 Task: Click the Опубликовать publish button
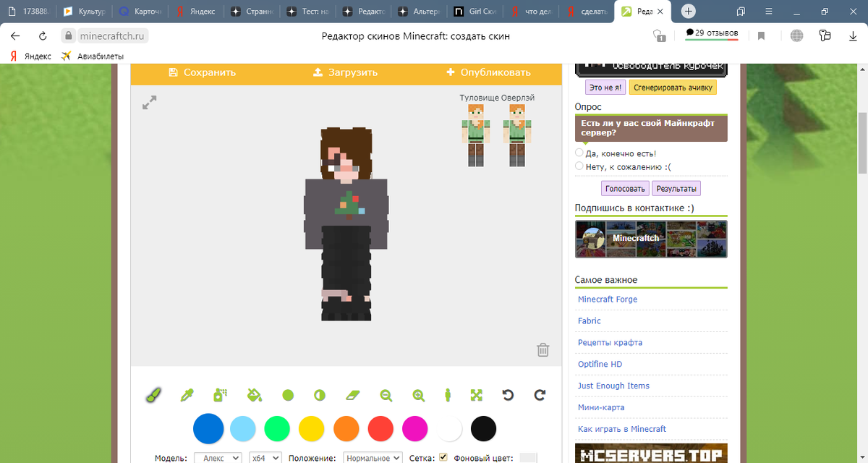point(488,72)
